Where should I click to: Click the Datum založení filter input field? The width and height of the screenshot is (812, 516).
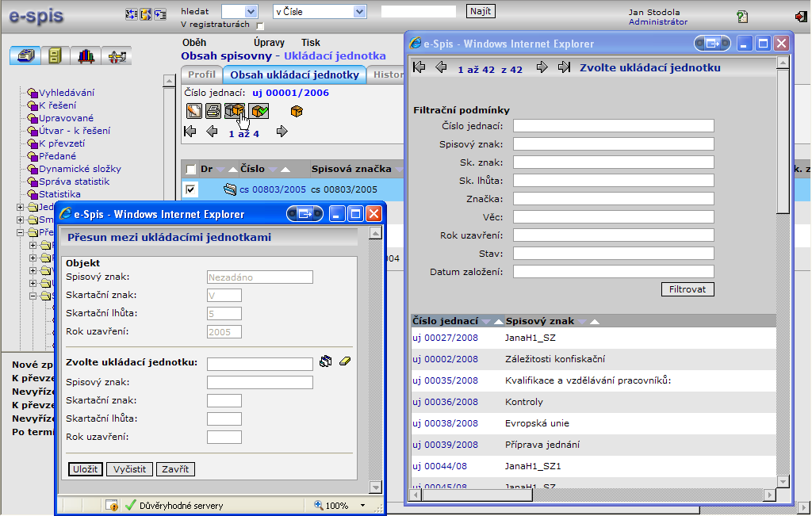(614, 272)
